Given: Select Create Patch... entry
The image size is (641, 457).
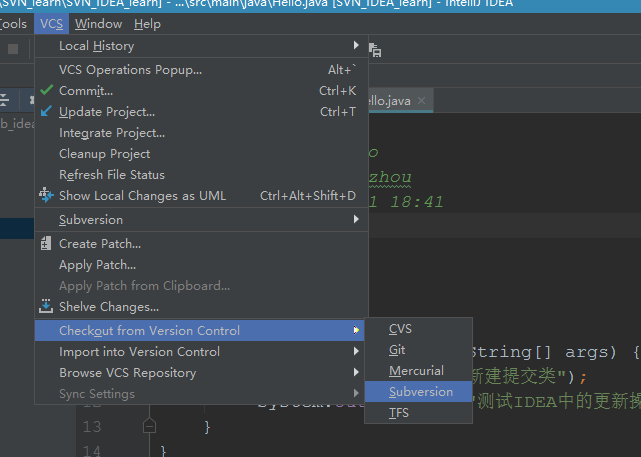Looking at the screenshot, I should (202, 244).
